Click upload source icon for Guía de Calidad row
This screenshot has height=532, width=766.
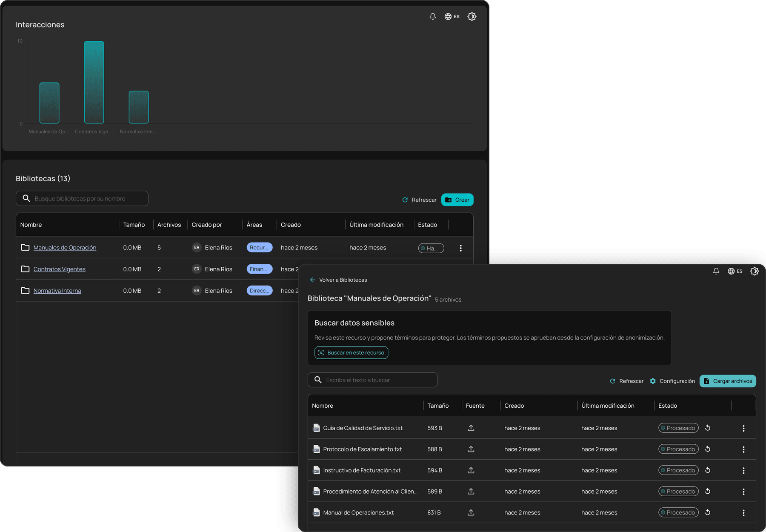(471, 428)
